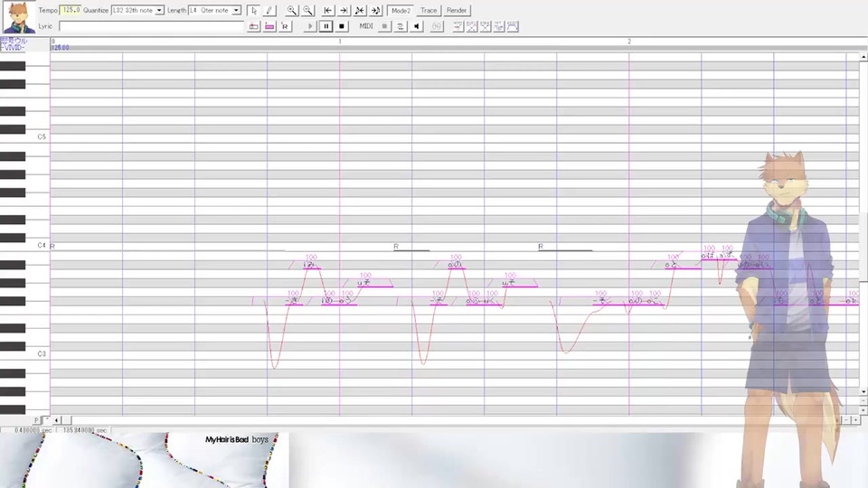Image resolution: width=868 pixels, height=488 pixels.
Task: Click the Lyric input field
Action: (151, 26)
